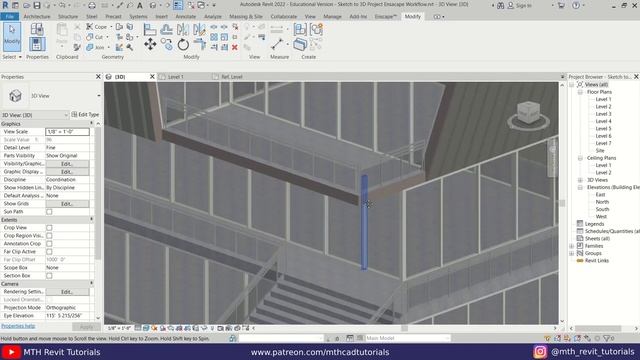The height and width of the screenshot is (360, 640).
Task: Click the horizontal scrollbar under the 3D view
Action: coord(404,328)
